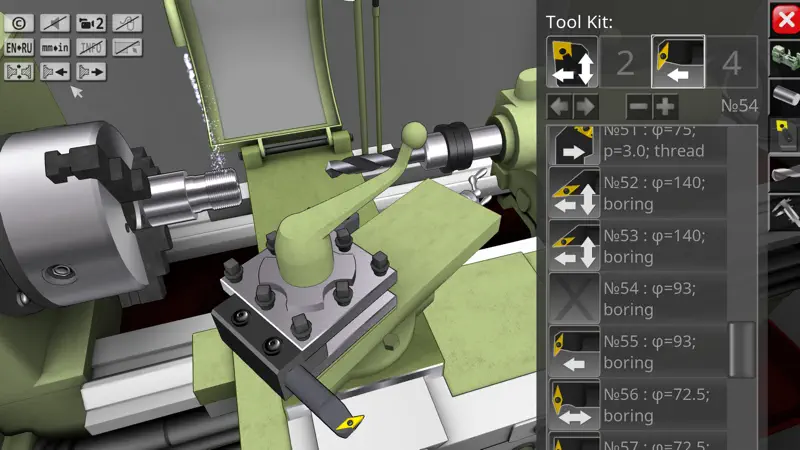Screen dimensions: 800x450
Task: Toggle units with mm/in button
Action: (x=55, y=47)
